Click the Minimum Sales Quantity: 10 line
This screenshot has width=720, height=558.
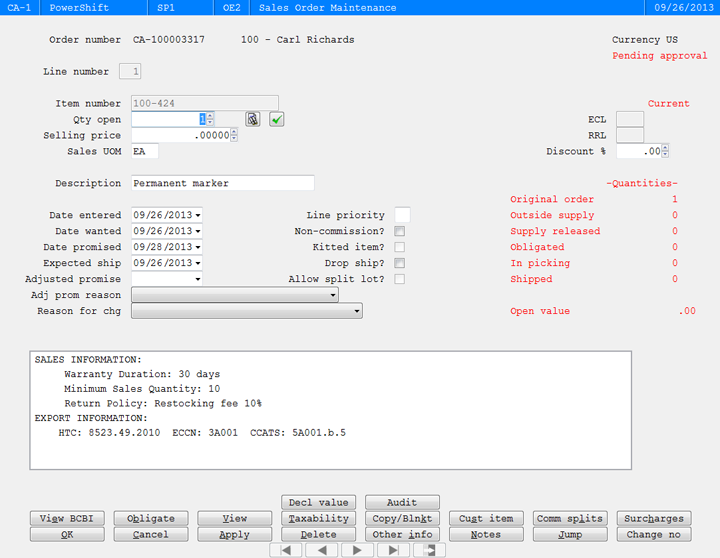(142, 389)
